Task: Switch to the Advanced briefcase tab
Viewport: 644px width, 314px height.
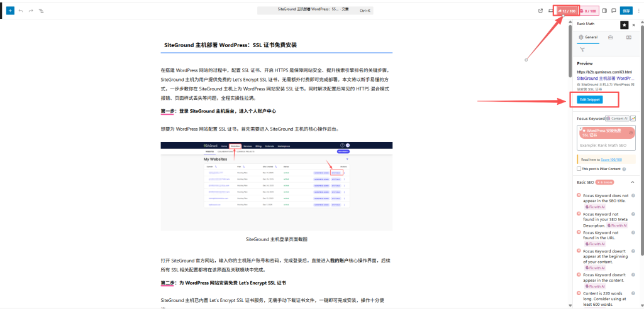Action: (610, 37)
